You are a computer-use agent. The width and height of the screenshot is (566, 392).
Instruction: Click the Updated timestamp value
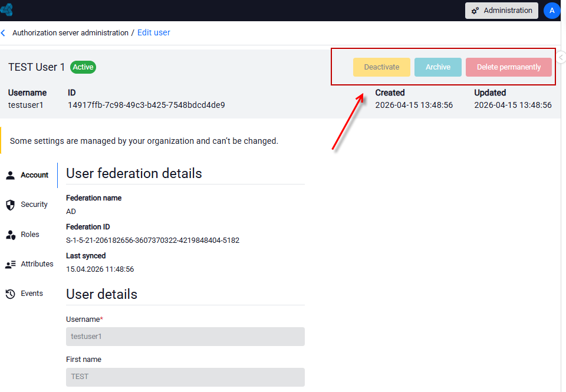click(512, 105)
